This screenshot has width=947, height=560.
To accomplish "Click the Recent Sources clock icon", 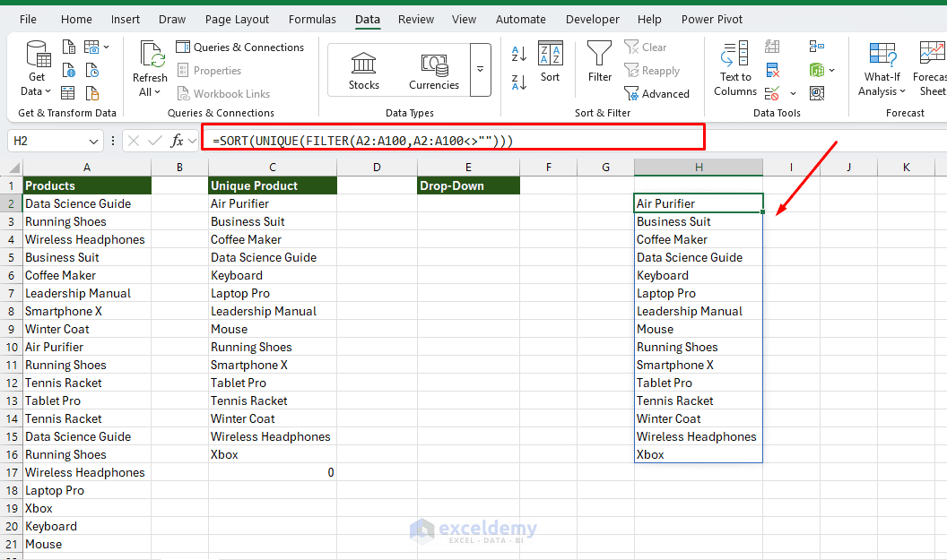I will tap(91, 71).
